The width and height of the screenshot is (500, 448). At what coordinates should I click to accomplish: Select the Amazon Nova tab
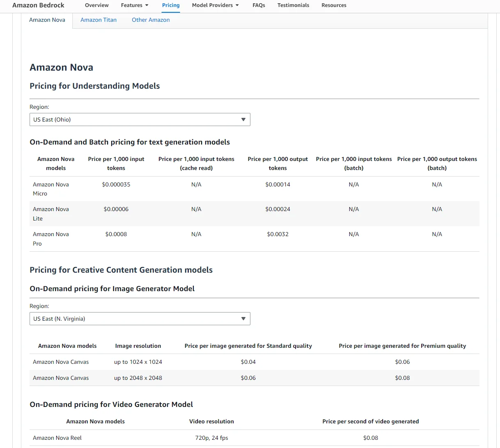point(47,20)
